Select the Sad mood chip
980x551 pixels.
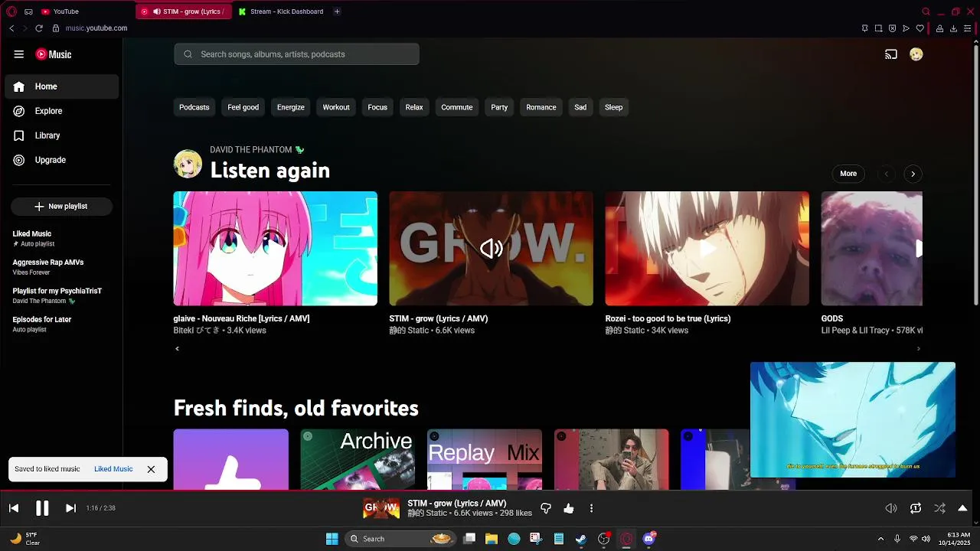coord(580,107)
